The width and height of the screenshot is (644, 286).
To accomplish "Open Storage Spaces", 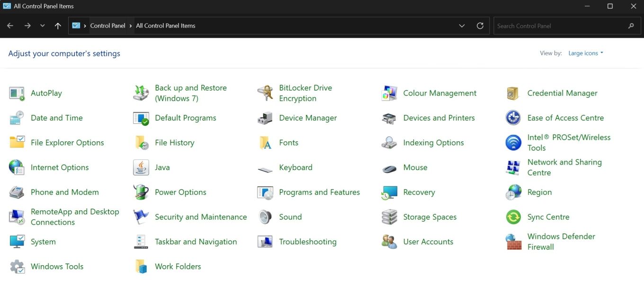I will click(429, 217).
